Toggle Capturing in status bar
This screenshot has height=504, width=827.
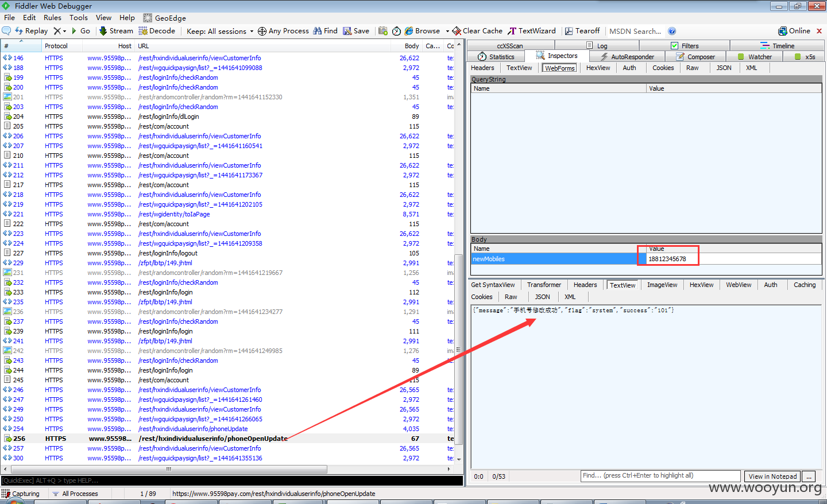(21, 494)
